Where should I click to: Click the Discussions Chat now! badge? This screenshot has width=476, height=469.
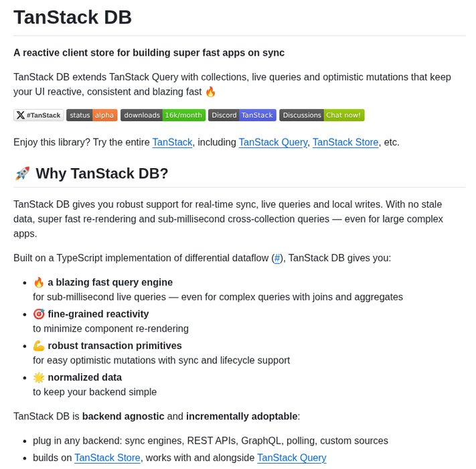point(321,115)
